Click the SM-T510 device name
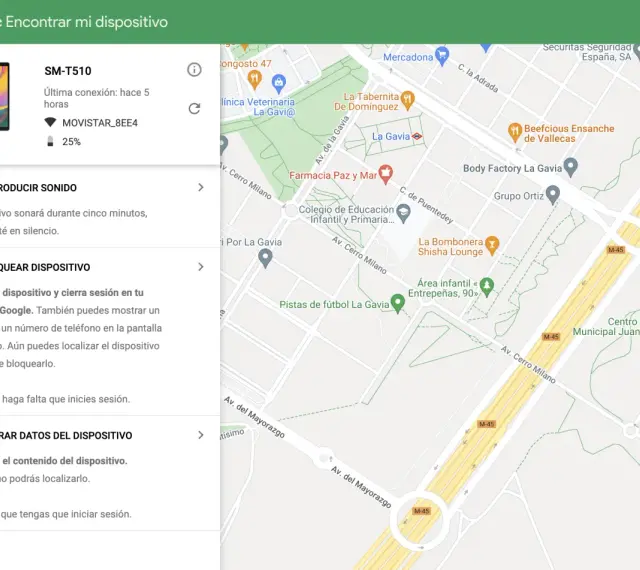640x570 pixels. (68, 71)
